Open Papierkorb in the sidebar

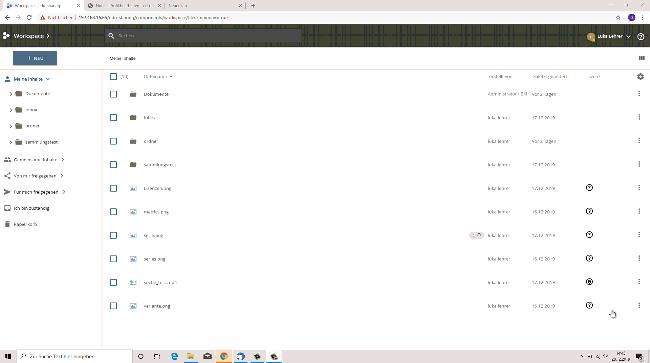click(25, 224)
